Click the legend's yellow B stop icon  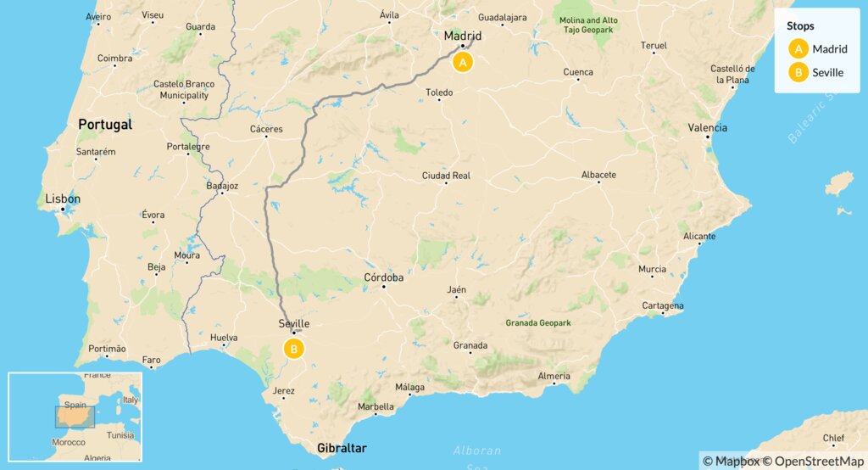pos(798,72)
